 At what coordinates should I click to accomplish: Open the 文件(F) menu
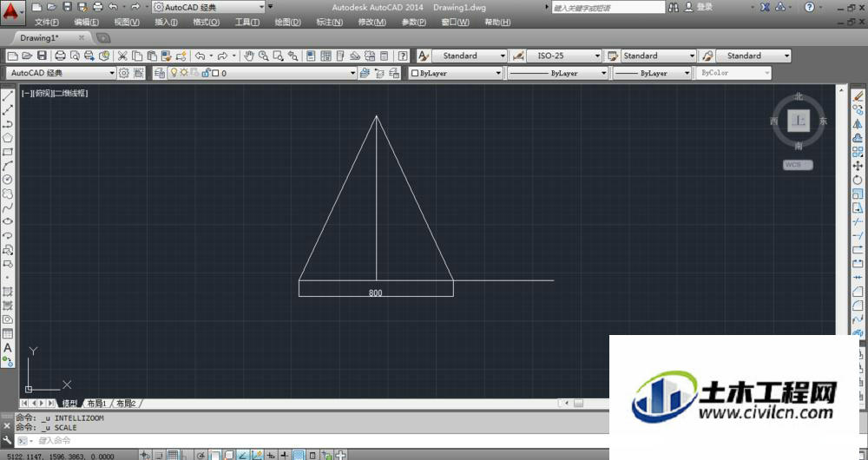coord(47,23)
